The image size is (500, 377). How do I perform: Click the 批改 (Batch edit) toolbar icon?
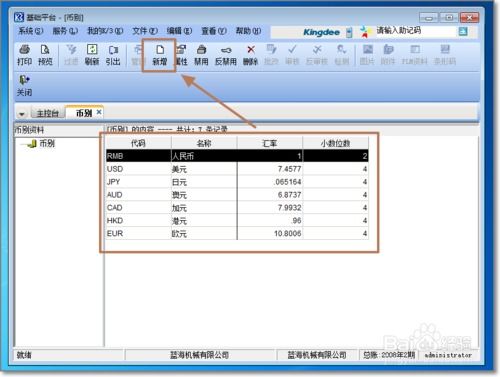(x=271, y=55)
